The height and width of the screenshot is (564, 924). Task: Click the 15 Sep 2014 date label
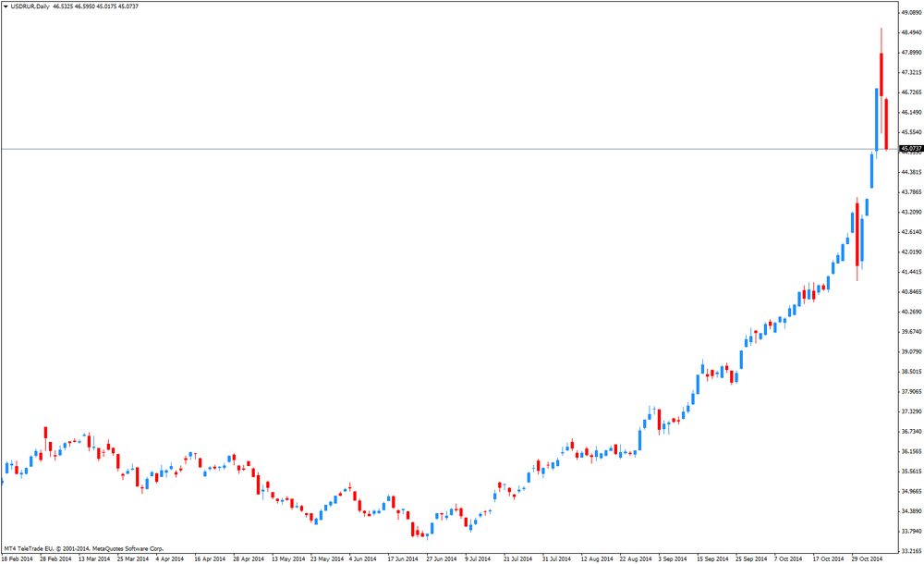click(x=712, y=558)
